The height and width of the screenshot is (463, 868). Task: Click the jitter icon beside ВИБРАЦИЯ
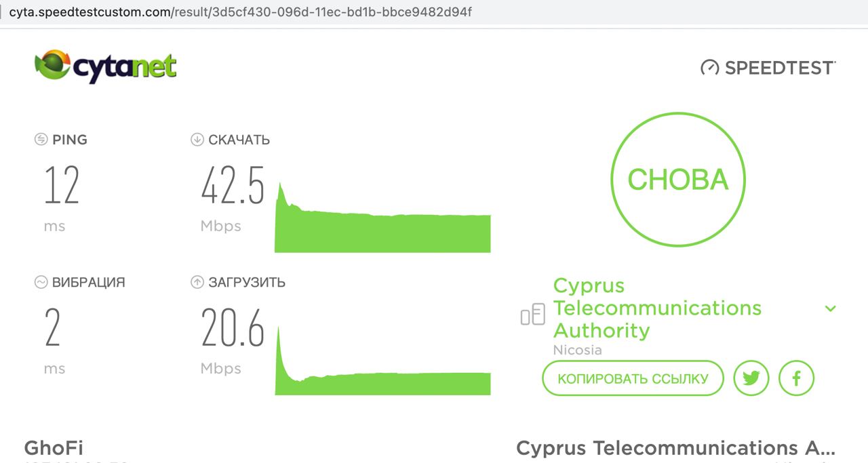point(41,282)
